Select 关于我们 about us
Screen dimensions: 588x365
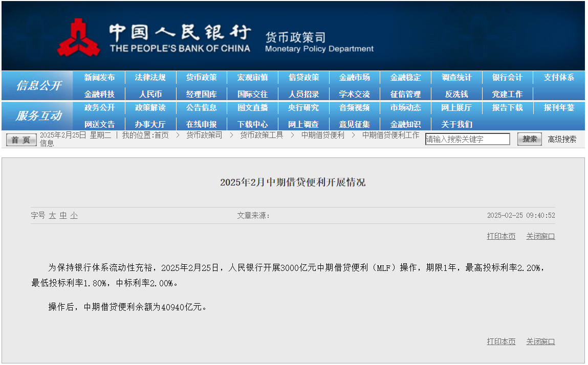[x=456, y=124]
